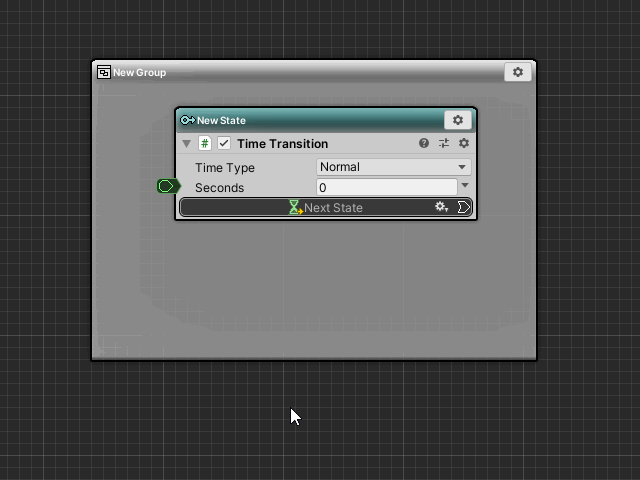Click the hourglass icon beside Next State
The height and width of the screenshot is (480, 640).
[295, 207]
